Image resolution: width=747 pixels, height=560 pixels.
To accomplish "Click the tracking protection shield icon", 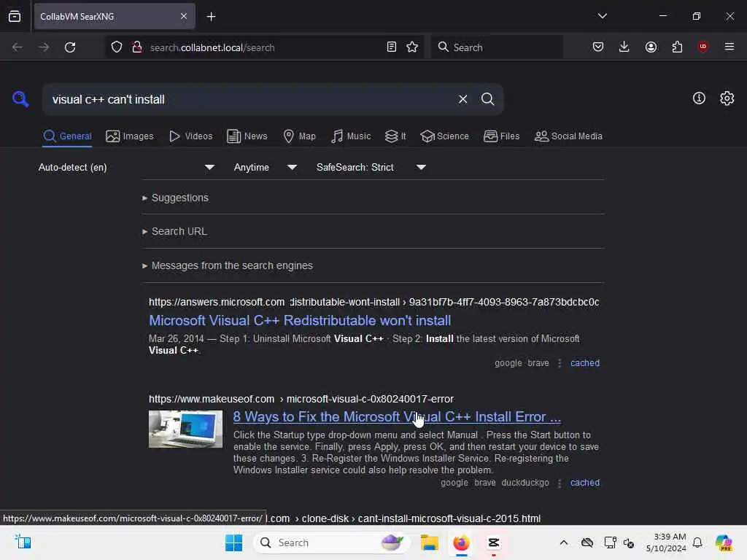I will [x=117, y=47].
